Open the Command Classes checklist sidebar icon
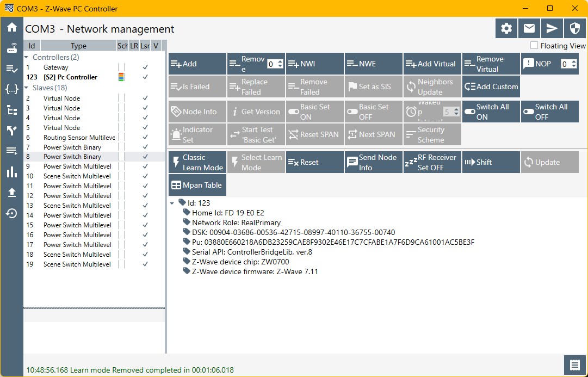The height and width of the screenshot is (377, 588). coord(11,69)
